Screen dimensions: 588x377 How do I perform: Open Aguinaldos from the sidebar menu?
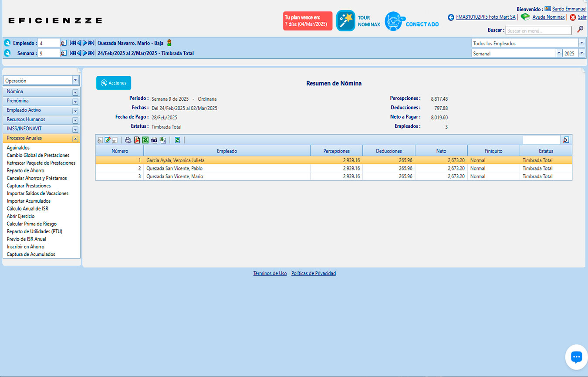[18, 148]
